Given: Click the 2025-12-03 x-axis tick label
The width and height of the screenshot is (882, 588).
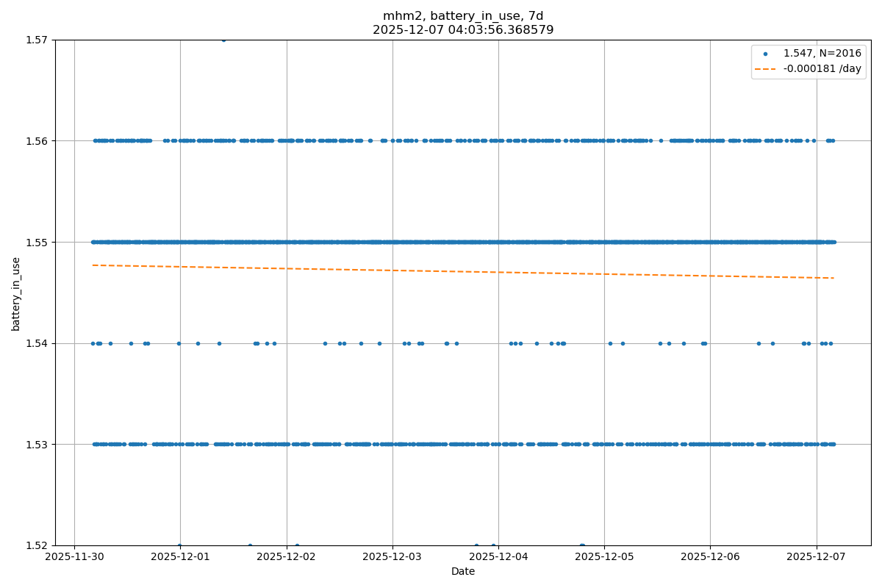Looking at the screenshot, I should tap(392, 557).
